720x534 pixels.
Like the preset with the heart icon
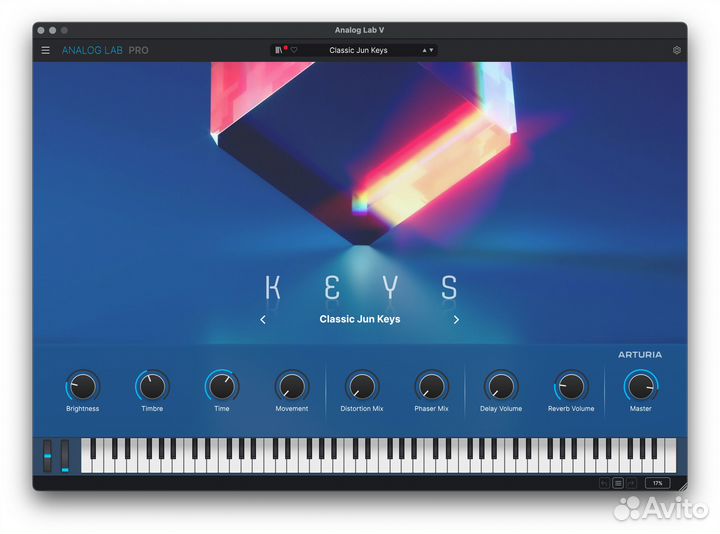294,50
